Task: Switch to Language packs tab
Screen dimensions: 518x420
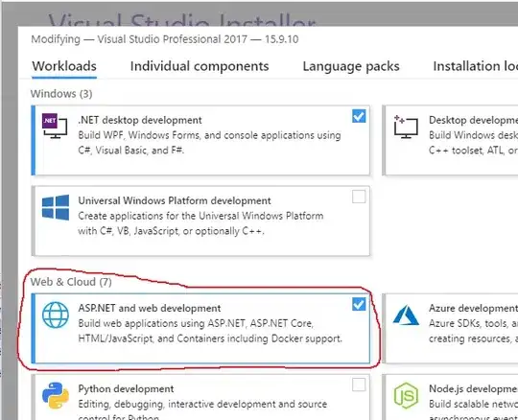Action: click(x=351, y=66)
